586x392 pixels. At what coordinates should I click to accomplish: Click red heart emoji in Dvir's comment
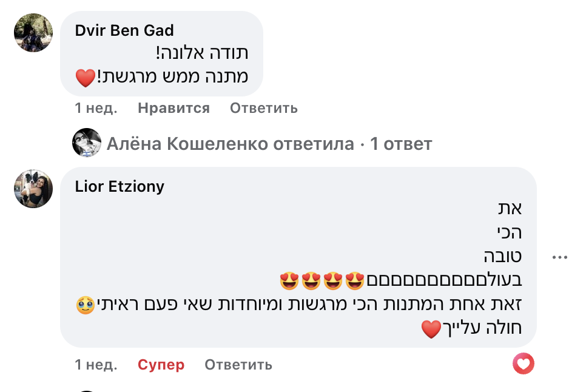pos(86,77)
